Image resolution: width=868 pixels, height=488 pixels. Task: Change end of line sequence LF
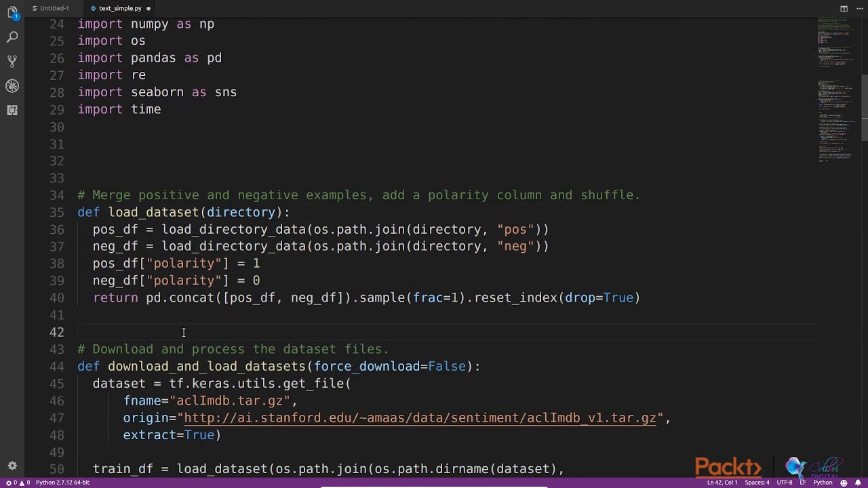(803, 483)
